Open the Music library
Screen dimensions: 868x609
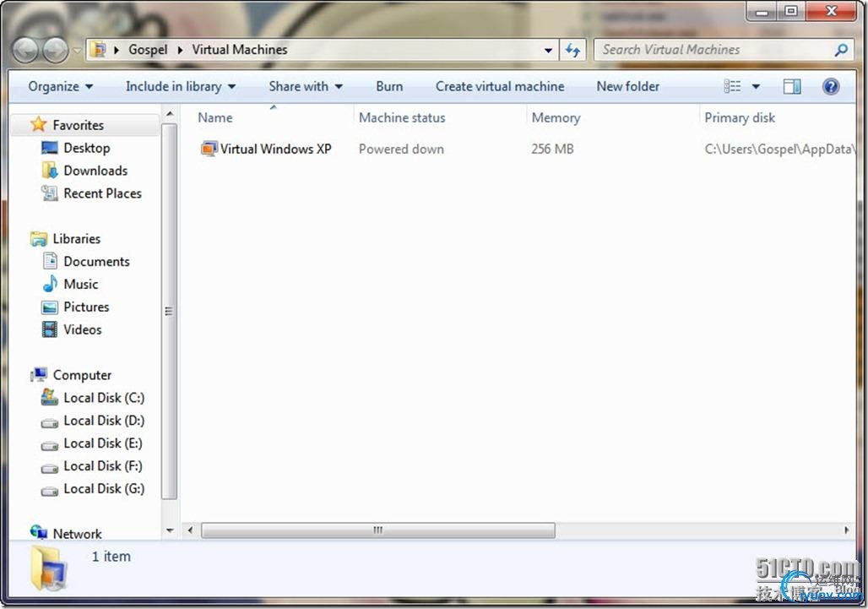(x=81, y=284)
